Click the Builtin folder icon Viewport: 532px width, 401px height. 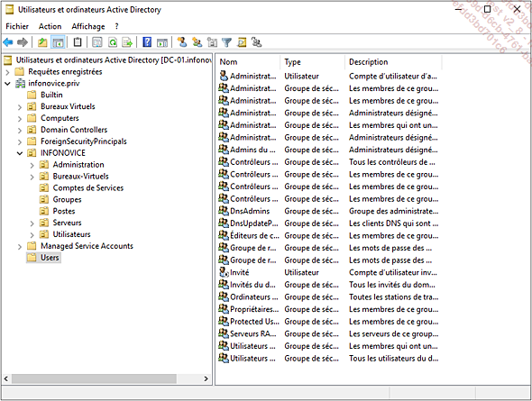32,95
